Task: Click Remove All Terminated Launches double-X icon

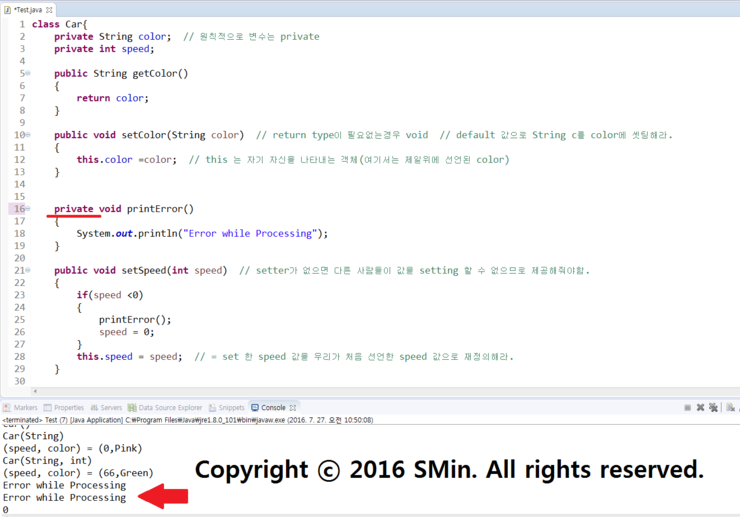Action: click(x=713, y=407)
